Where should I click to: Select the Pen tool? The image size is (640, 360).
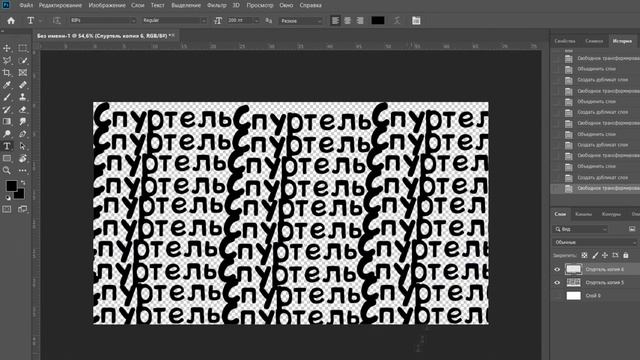pos(22,134)
